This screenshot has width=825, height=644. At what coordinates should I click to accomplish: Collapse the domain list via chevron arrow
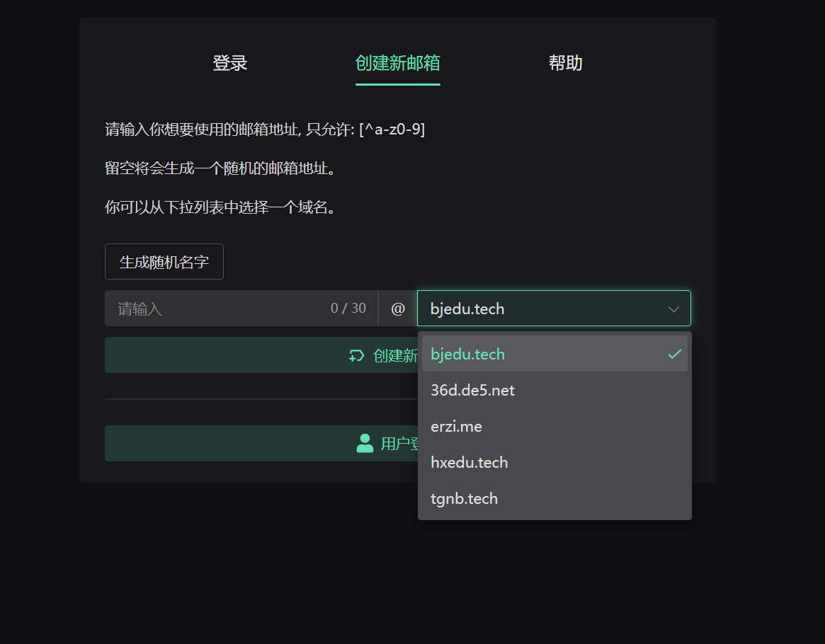673,309
